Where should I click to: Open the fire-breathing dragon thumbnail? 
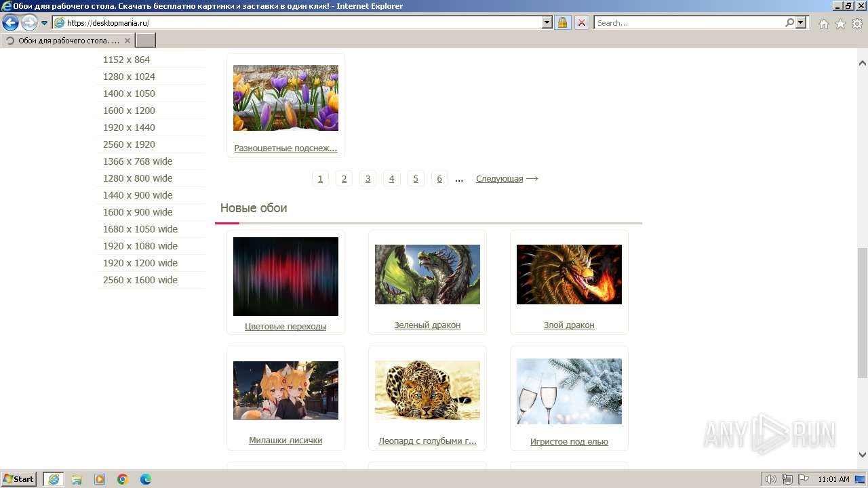(x=569, y=274)
